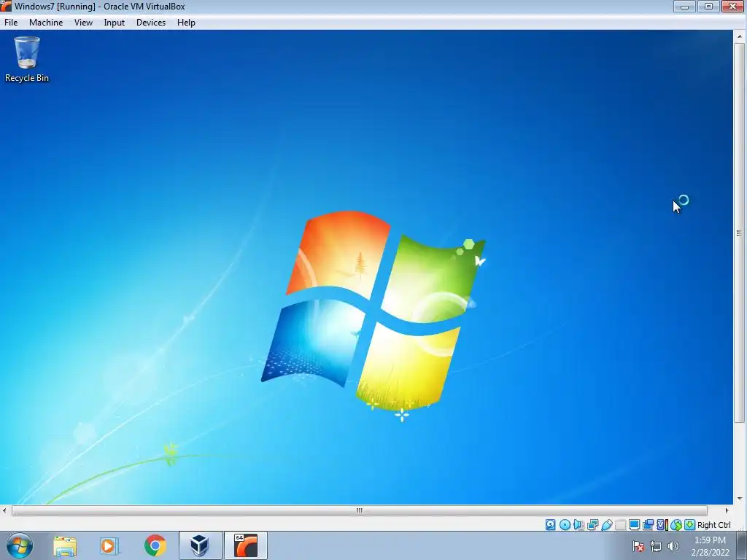Switch to the VirtualBox Manager taskbar button

pos(200,545)
